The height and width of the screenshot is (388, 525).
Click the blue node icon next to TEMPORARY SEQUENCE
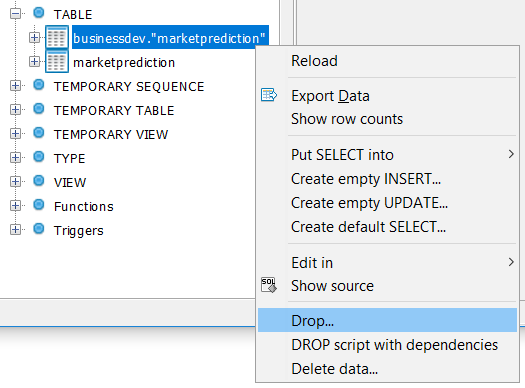click(39, 85)
